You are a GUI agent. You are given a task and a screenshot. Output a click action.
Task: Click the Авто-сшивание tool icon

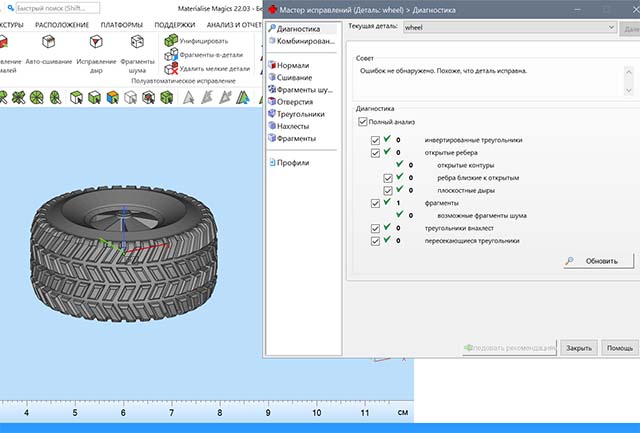click(x=47, y=43)
